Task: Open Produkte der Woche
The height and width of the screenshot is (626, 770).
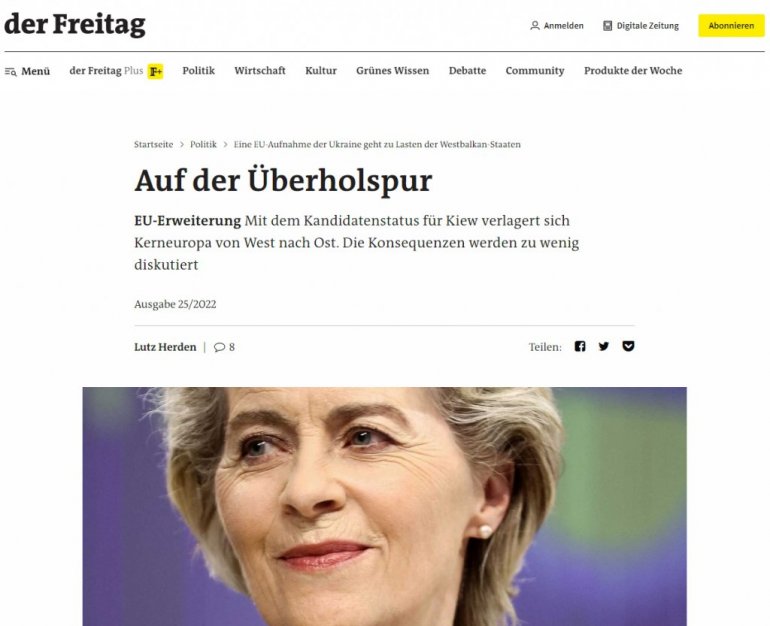Action: coord(633,71)
